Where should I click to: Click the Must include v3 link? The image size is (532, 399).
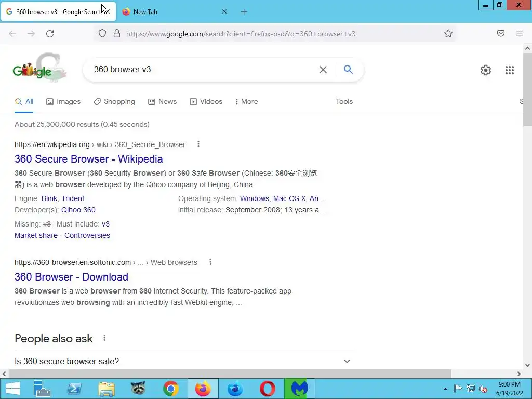point(105,224)
